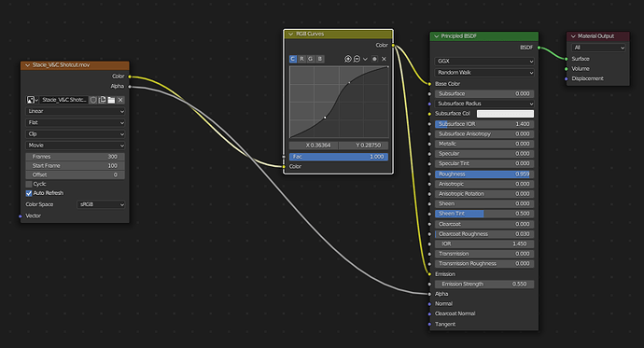
Task: Click Principled BSDF Normal input socket
Action: (429, 303)
